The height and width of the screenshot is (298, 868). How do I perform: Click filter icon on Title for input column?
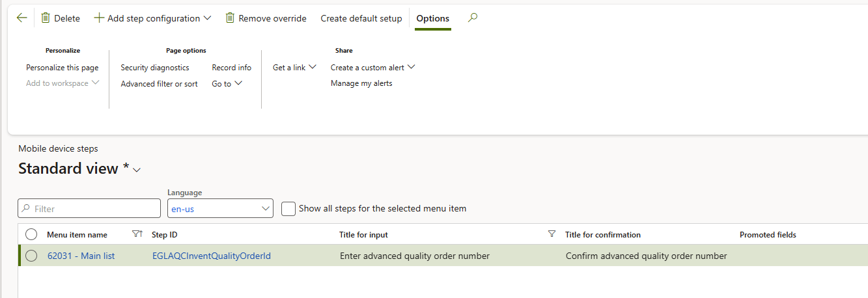tap(552, 234)
